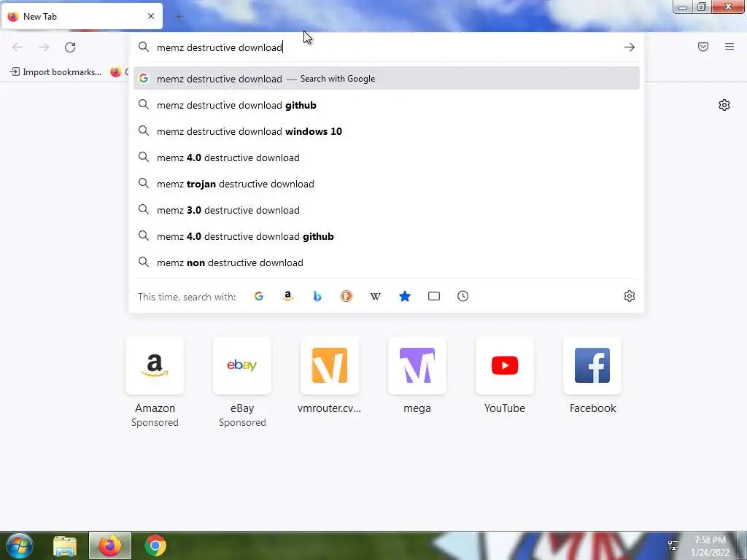Image resolution: width=747 pixels, height=560 pixels.
Task: Close the New Tab tab
Action: click(x=151, y=16)
